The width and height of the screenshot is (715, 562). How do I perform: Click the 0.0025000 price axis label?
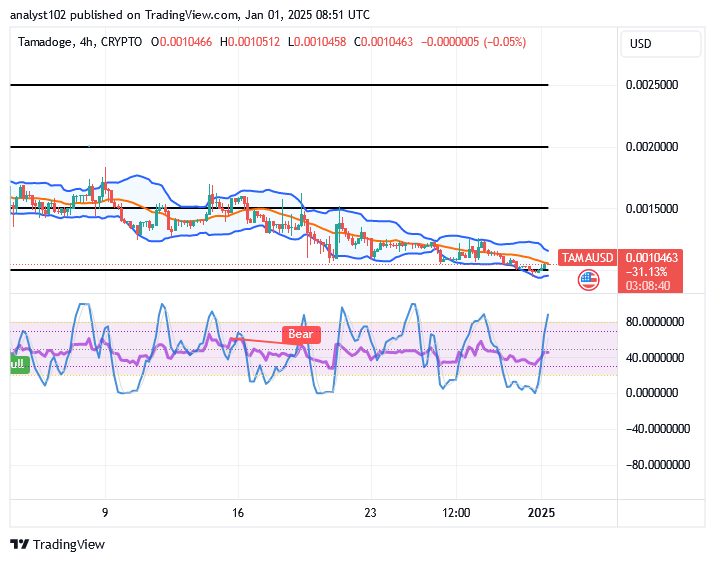(x=652, y=85)
